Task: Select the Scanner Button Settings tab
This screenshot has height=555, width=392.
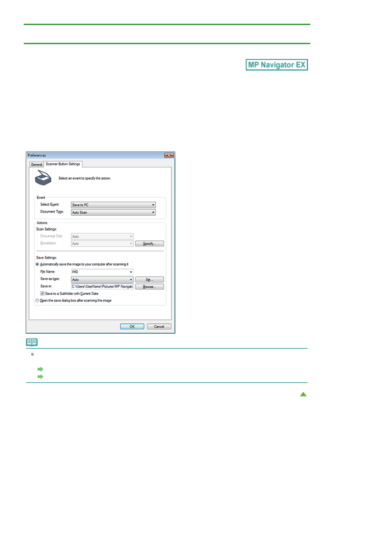Action: click(63, 164)
